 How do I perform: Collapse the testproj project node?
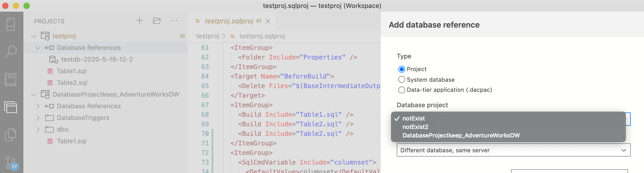coord(34,36)
